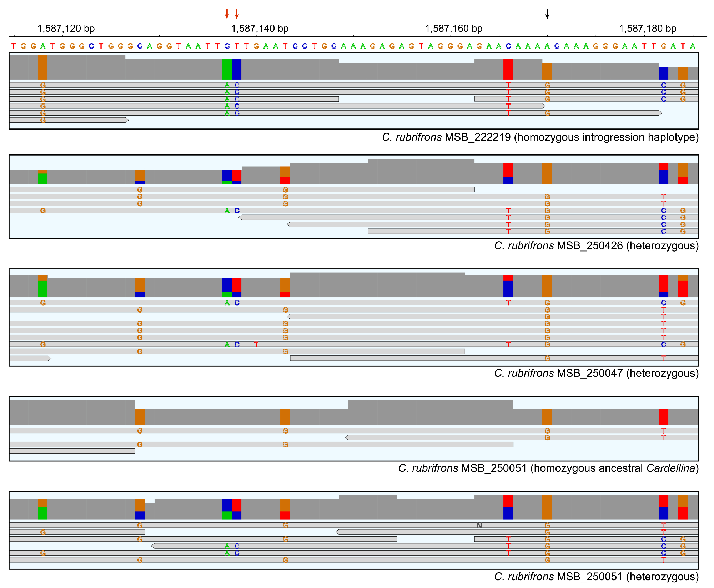714x588 pixels.
Task: Select the 1,587,140 bp ruler label
Action: (260, 29)
